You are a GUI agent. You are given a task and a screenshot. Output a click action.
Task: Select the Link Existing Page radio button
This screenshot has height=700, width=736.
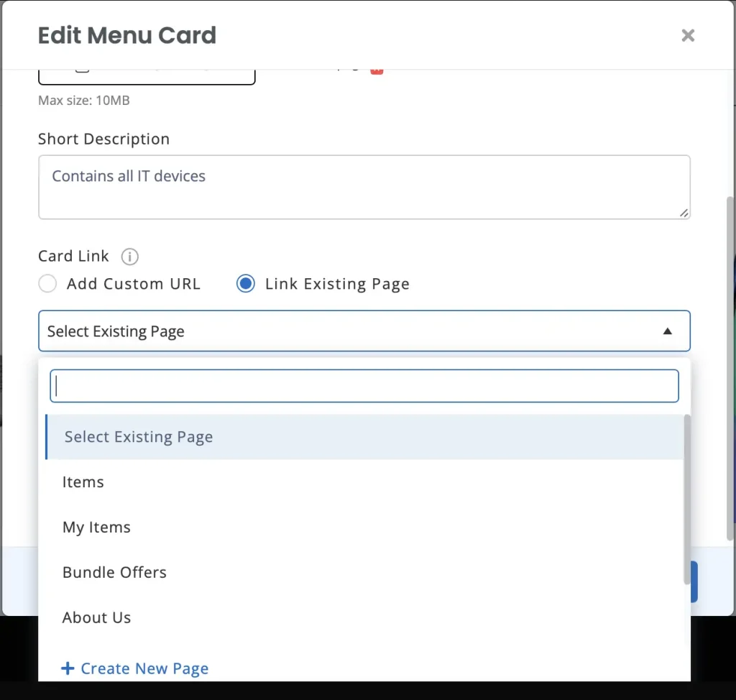(x=246, y=284)
